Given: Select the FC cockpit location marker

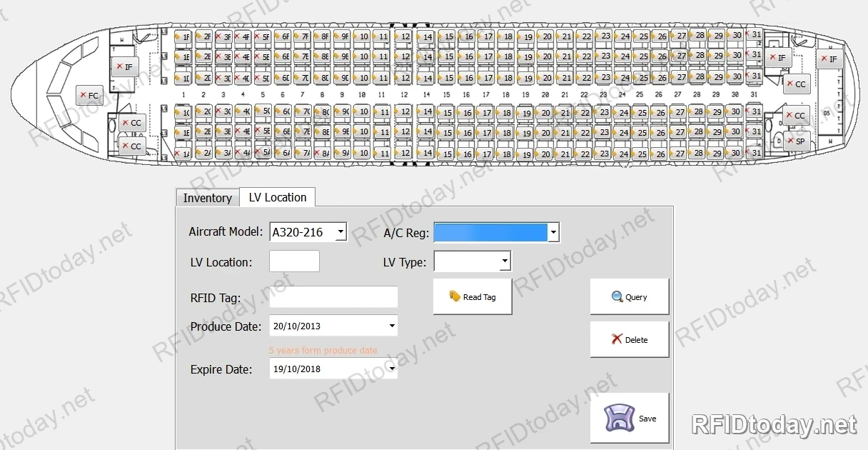Looking at the screenshot, I should (90, 95).
